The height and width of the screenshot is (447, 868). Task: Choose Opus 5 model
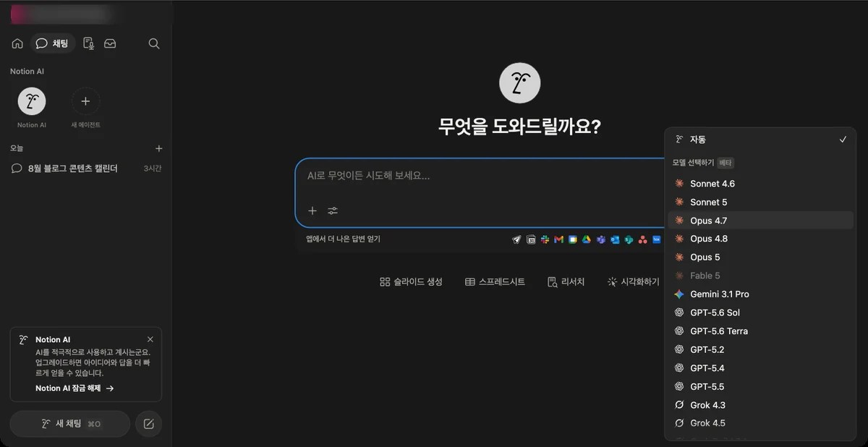tap(760, 257)
